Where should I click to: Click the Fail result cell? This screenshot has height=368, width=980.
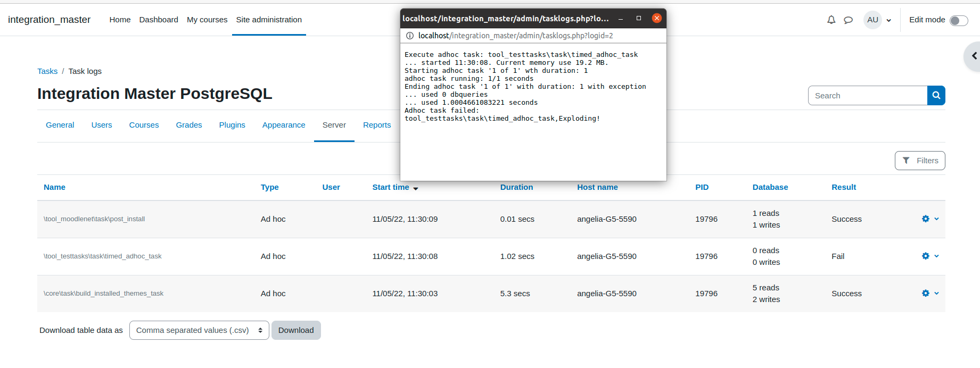tap(838, 256)
